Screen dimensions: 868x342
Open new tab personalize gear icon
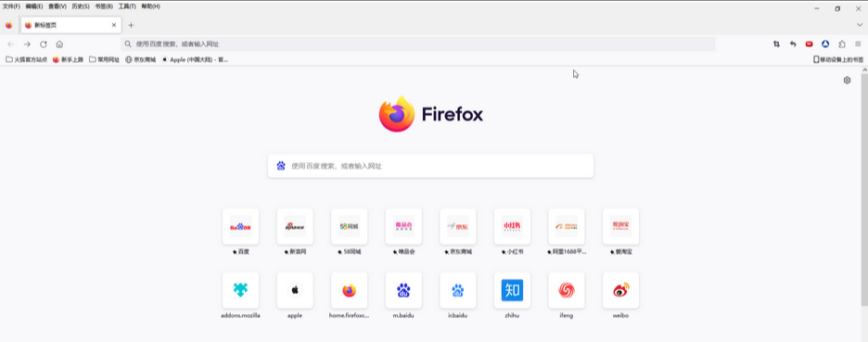coord(847,81)
